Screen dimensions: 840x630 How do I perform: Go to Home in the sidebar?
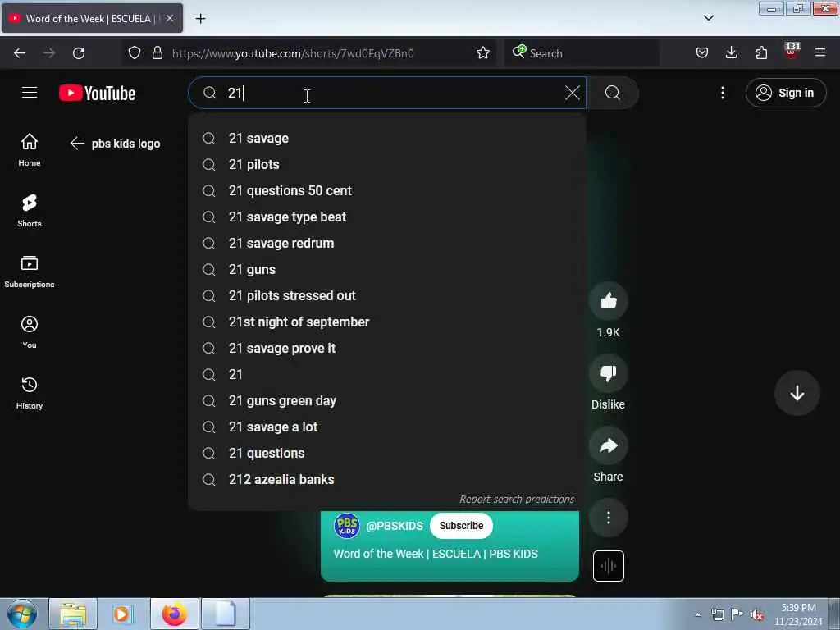30,150
